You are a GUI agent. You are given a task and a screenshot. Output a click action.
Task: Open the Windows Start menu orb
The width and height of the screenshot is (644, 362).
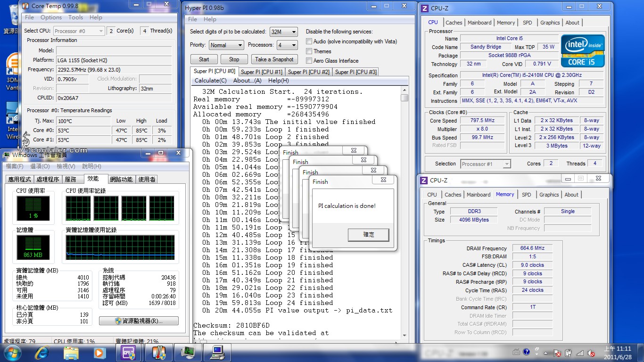13,353
